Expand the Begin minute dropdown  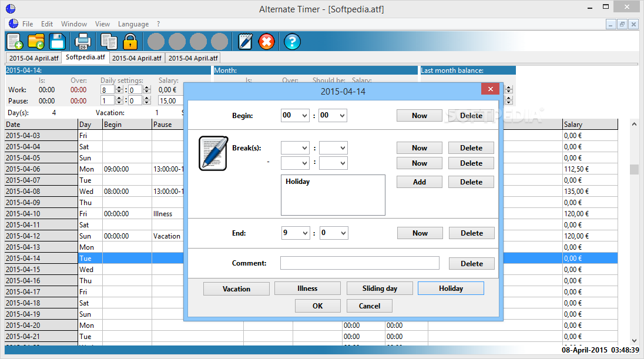pyautogui.click(x=342, y=115)
